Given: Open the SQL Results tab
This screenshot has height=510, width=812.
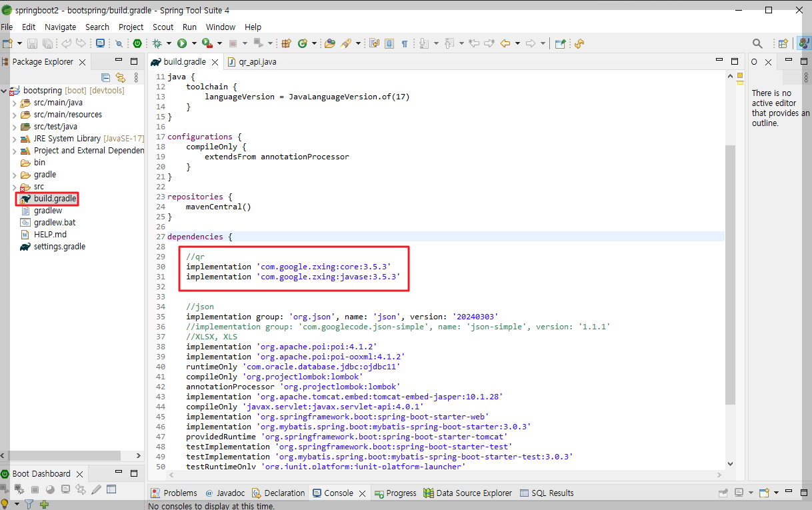Looking at the screenshot, I should pyautogui.click(x=547, y=493).
